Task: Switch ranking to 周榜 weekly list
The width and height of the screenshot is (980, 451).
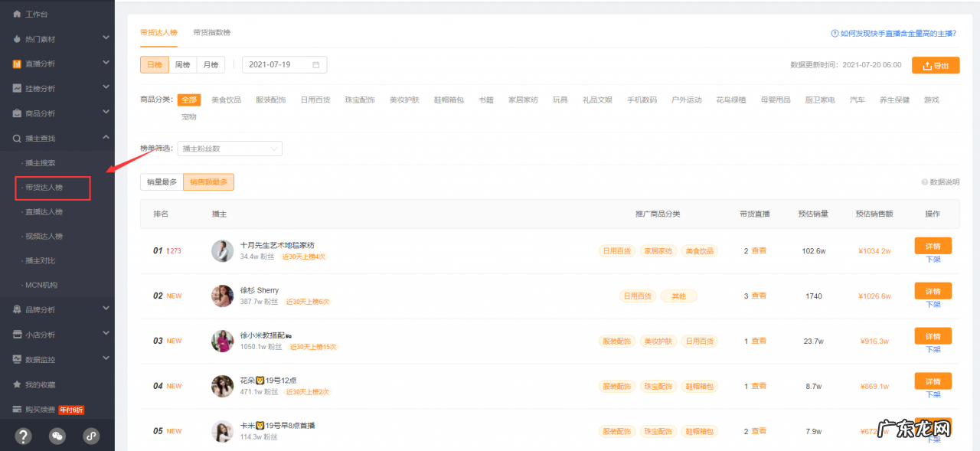Action: (x=182, y=65)
